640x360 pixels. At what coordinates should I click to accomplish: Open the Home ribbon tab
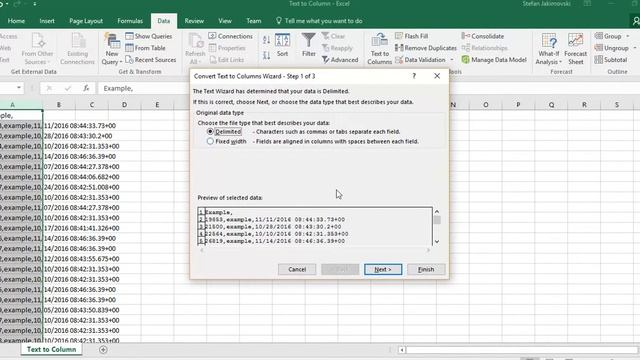point(16,21)
